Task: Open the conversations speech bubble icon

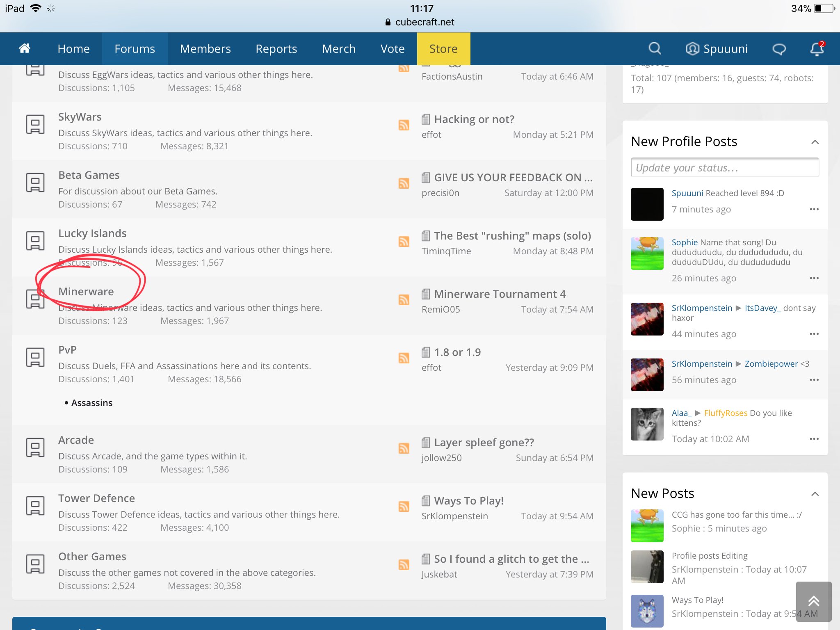Action: (x=779, y=49)
